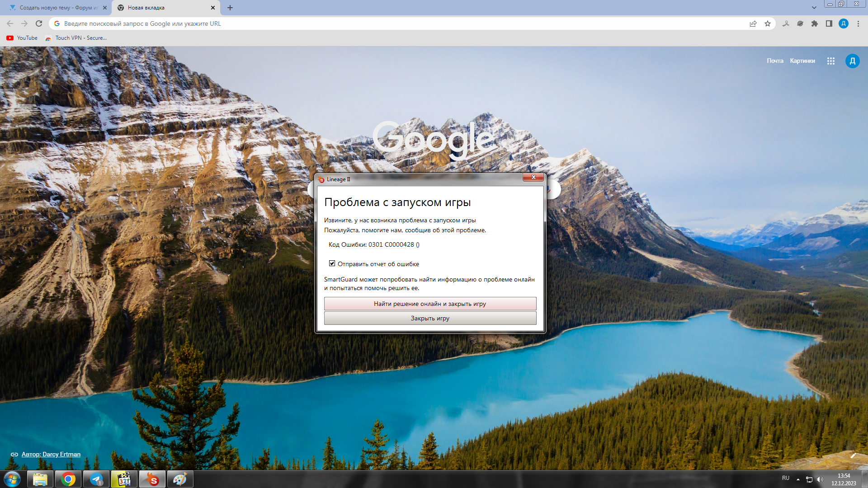Open the 'Автор: Darcy Ertman' link
The image size is (868, 488).
coord(51,454)
